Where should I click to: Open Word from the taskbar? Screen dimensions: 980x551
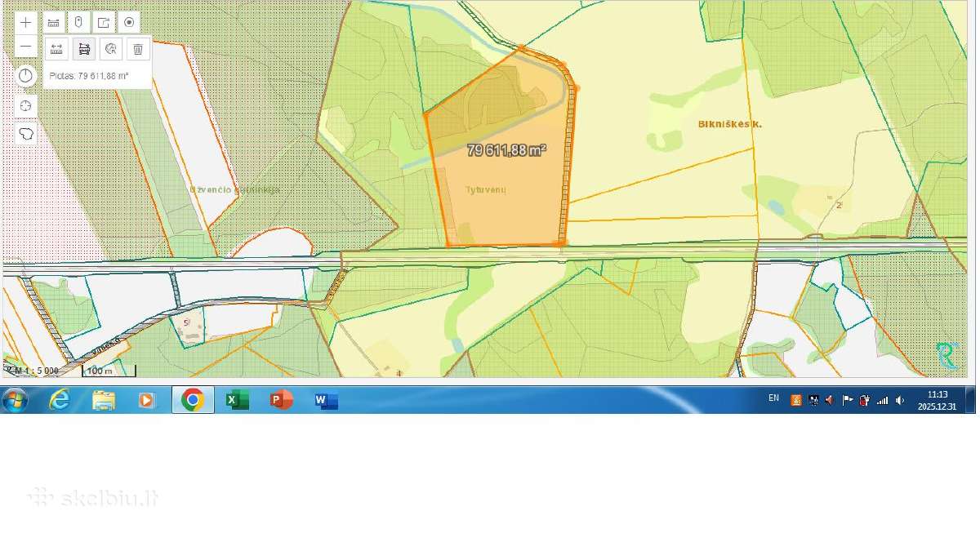(x=326, y=400)
